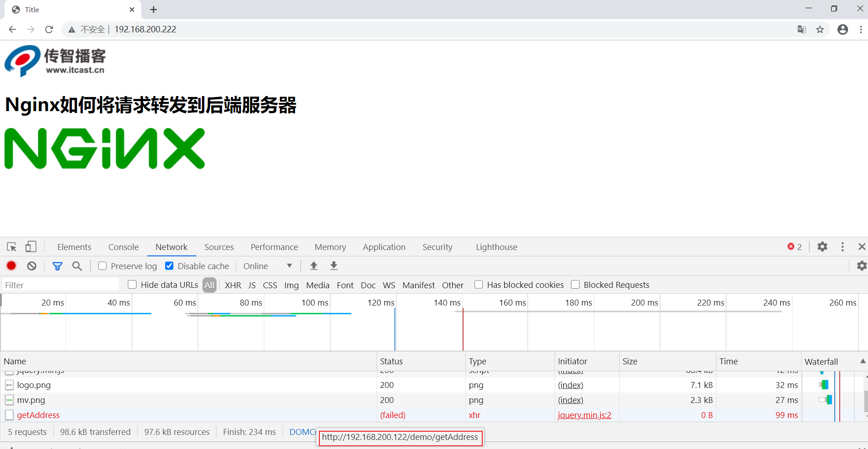Bookmark this page with star icon
The height and width of the screenshot is (449, 868).
[820, 30]
